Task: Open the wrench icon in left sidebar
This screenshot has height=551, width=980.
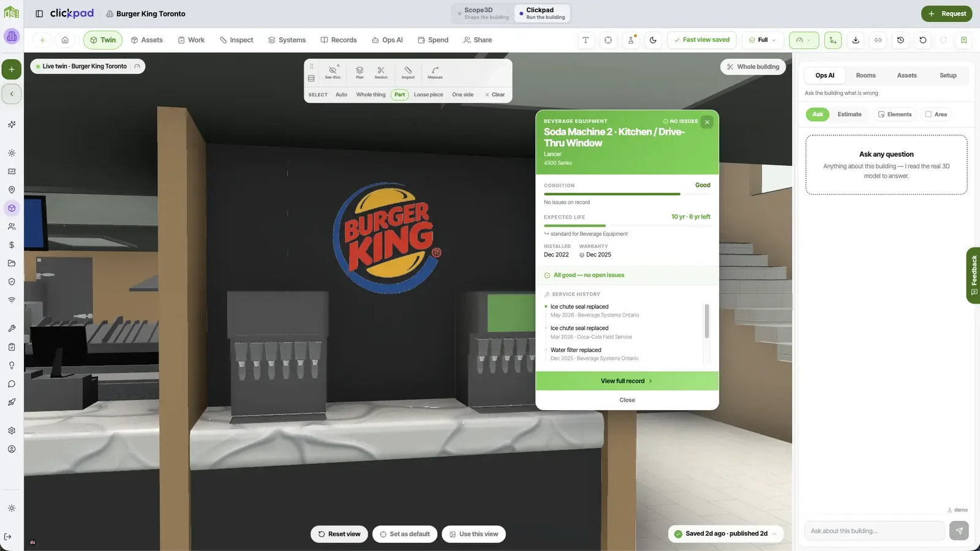Action: 12,329
